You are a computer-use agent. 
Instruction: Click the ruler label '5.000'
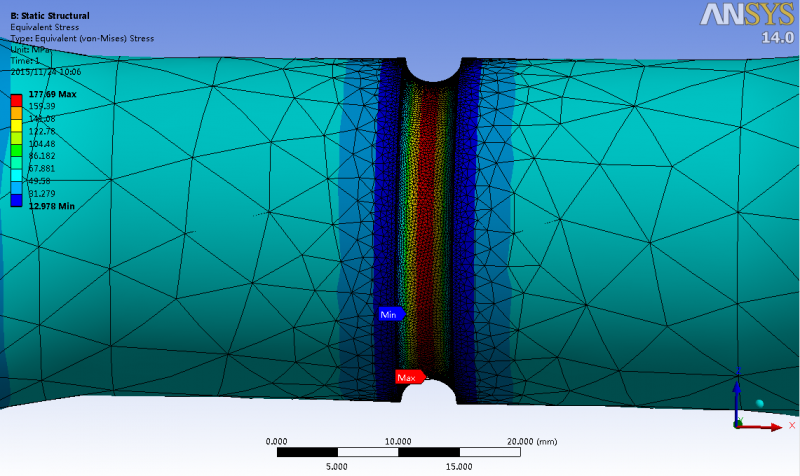[x=337, y=466]
